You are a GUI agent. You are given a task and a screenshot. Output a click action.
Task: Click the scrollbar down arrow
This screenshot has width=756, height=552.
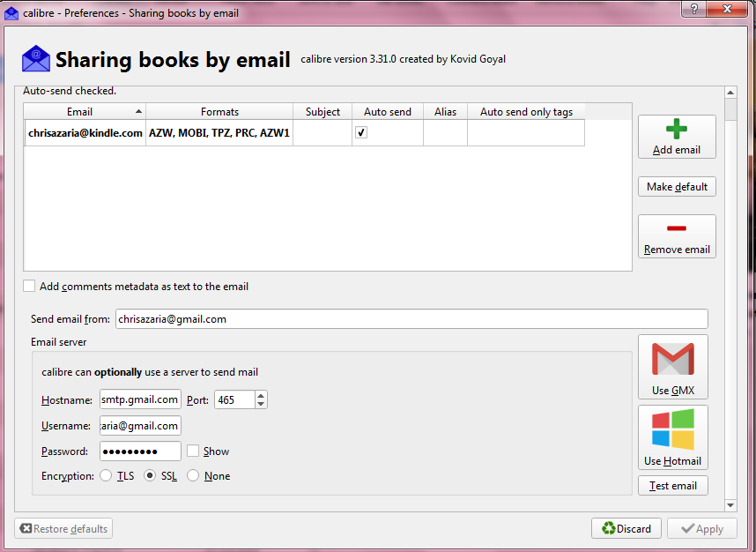730,505
